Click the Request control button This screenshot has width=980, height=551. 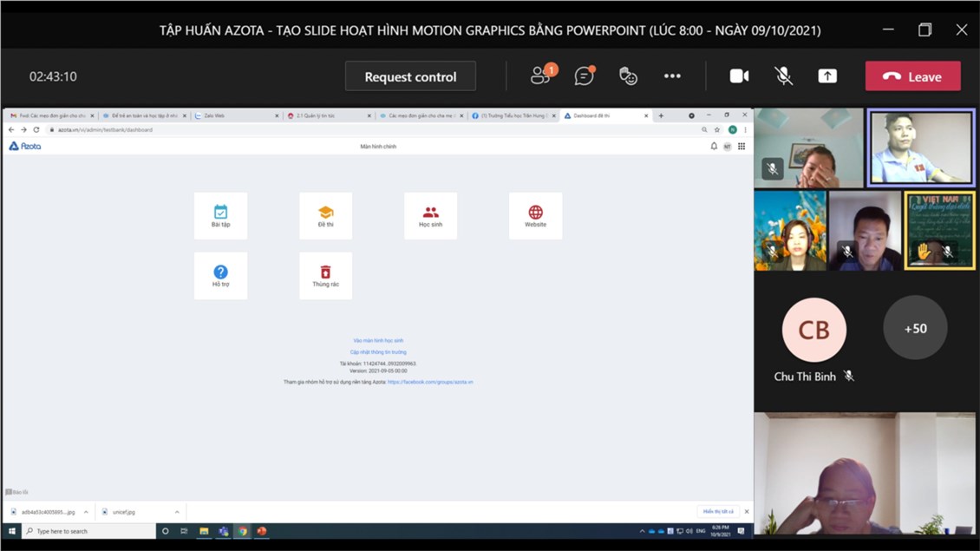click(410, 76)
